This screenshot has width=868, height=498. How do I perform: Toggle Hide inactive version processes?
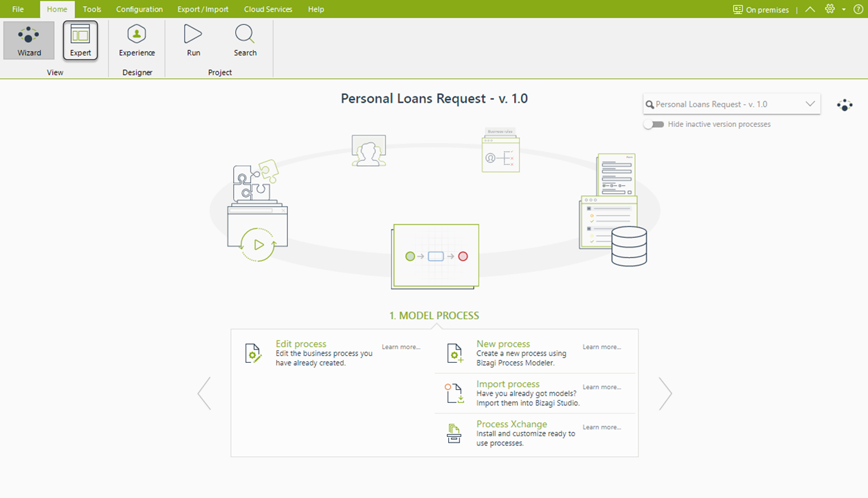tap(654, 124)
